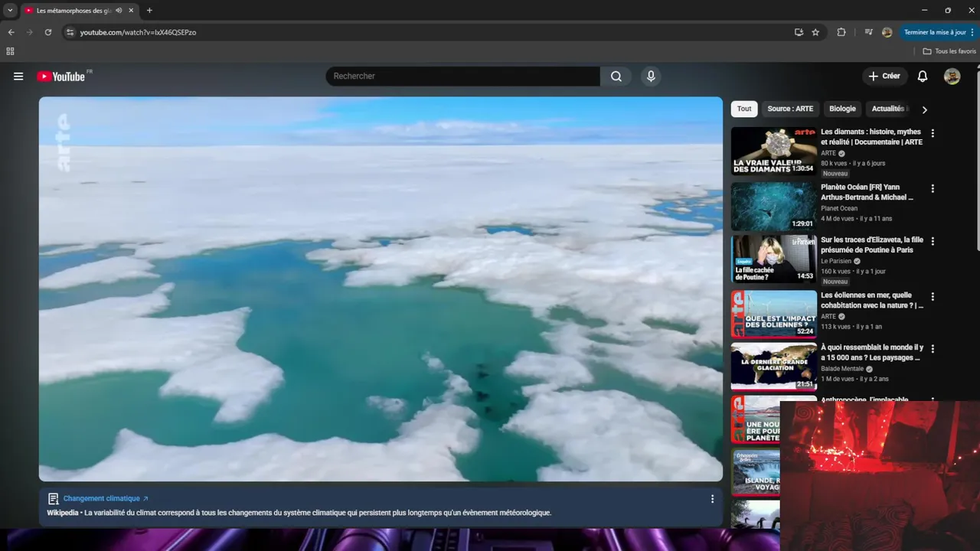Open options for the Balade Mentale video

(x=933, y=349)
